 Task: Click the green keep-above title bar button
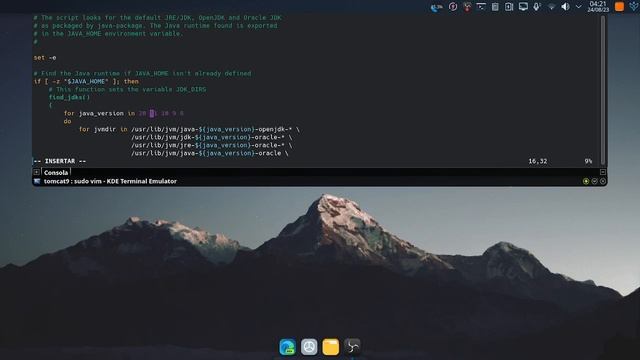(x=586, y=181)
